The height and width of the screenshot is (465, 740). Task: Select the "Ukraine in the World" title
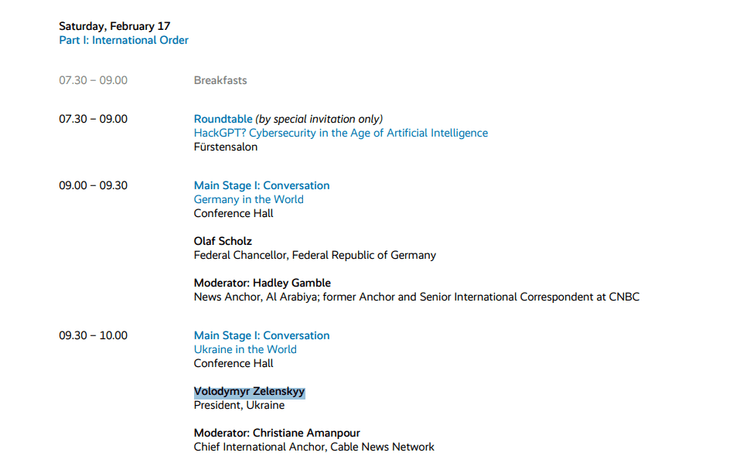pyautogui.click(x=245, y=349)
